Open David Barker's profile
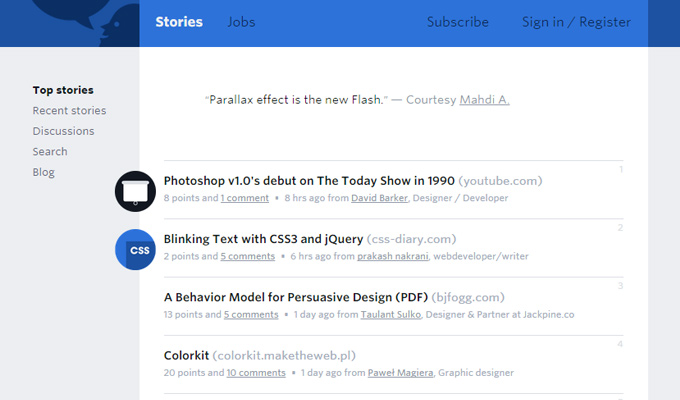The image size is (680, 400). pyautogui.click(x=379, y=198)
